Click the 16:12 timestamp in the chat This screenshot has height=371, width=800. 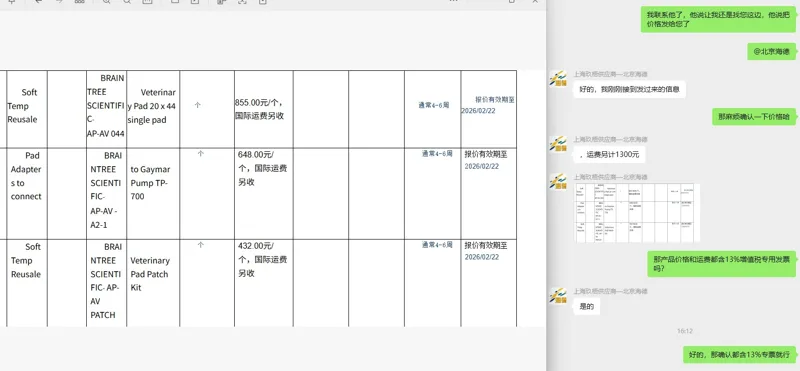685,331
